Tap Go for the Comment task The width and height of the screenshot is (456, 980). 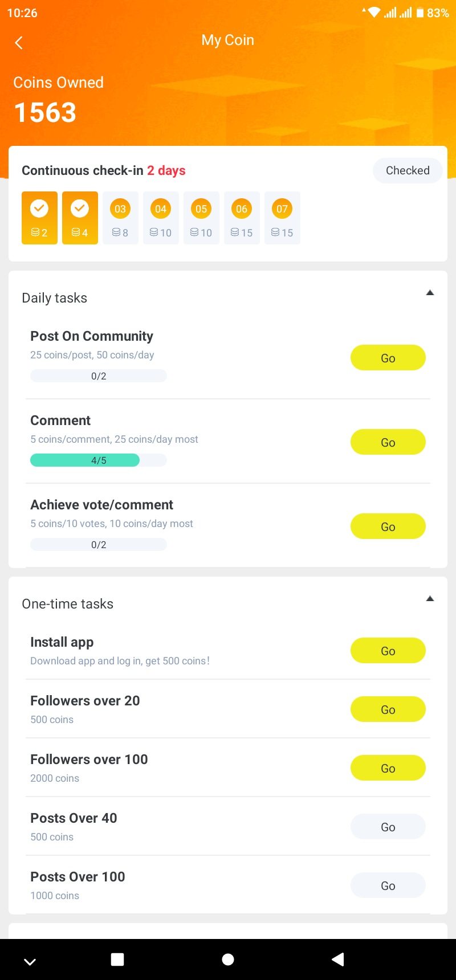[388, 442]
